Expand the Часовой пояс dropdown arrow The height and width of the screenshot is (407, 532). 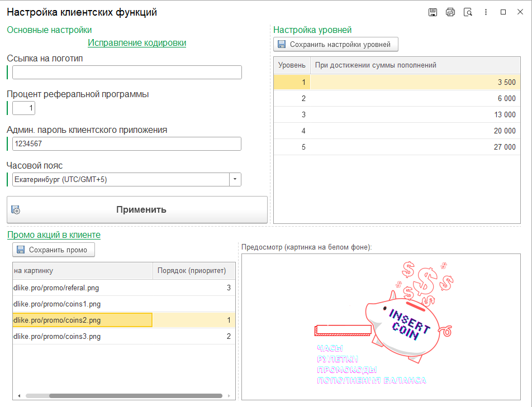click(x=235, y=179)
